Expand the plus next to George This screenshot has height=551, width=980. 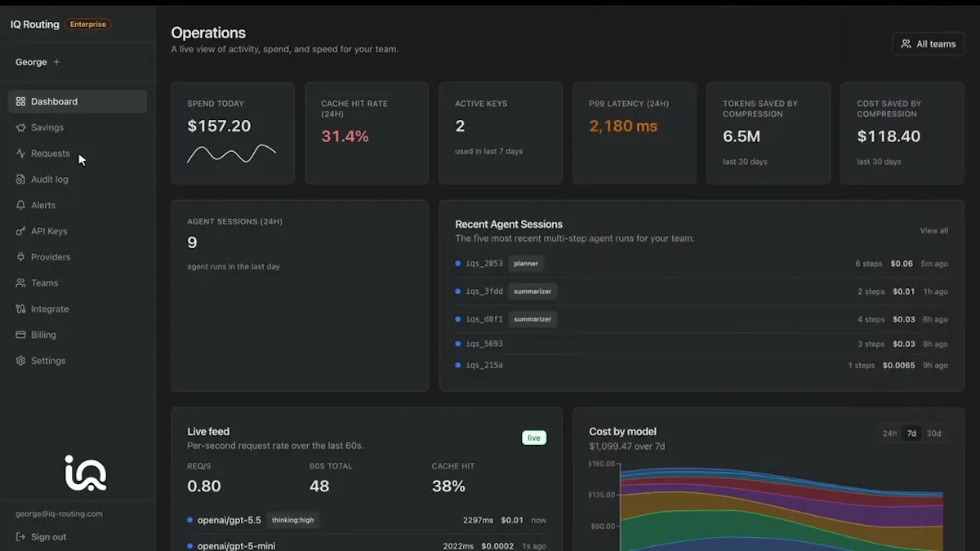pos(56,62)
